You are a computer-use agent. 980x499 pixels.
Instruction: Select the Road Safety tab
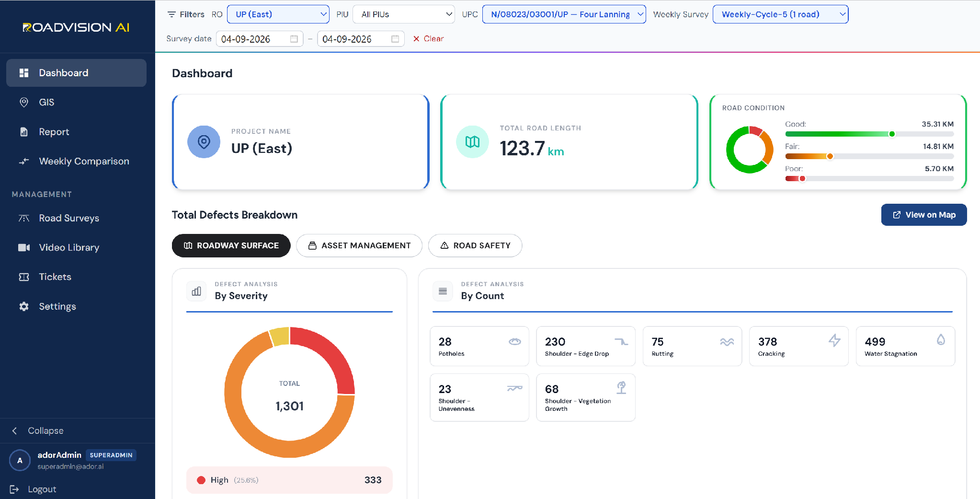[x=475, y=245]
